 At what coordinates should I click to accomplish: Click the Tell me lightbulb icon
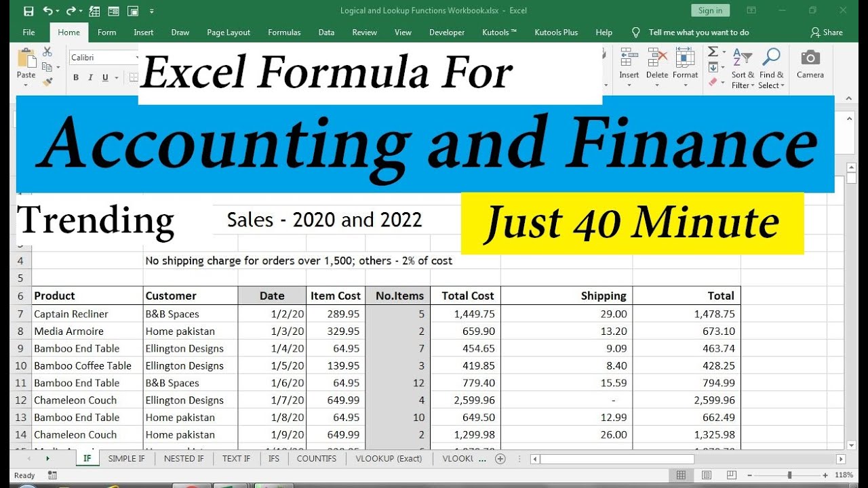(635, 32)
